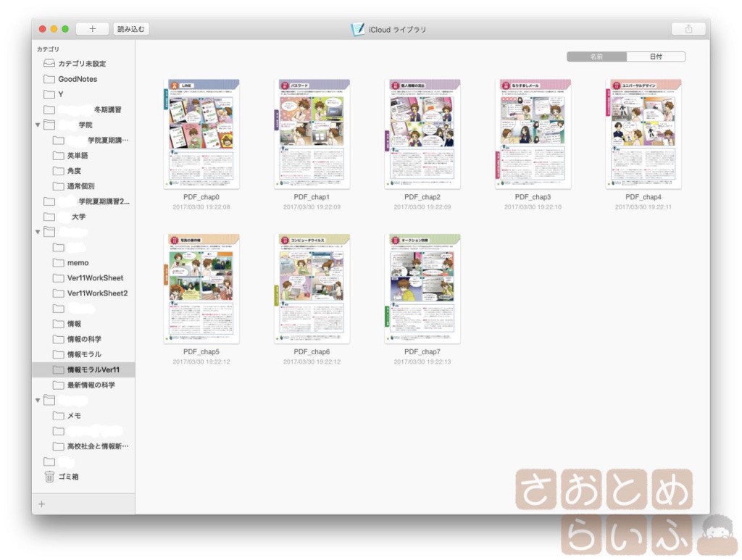
Task: Collapse the folder group above the メモ folder
Action: click(x=38, y=400)
